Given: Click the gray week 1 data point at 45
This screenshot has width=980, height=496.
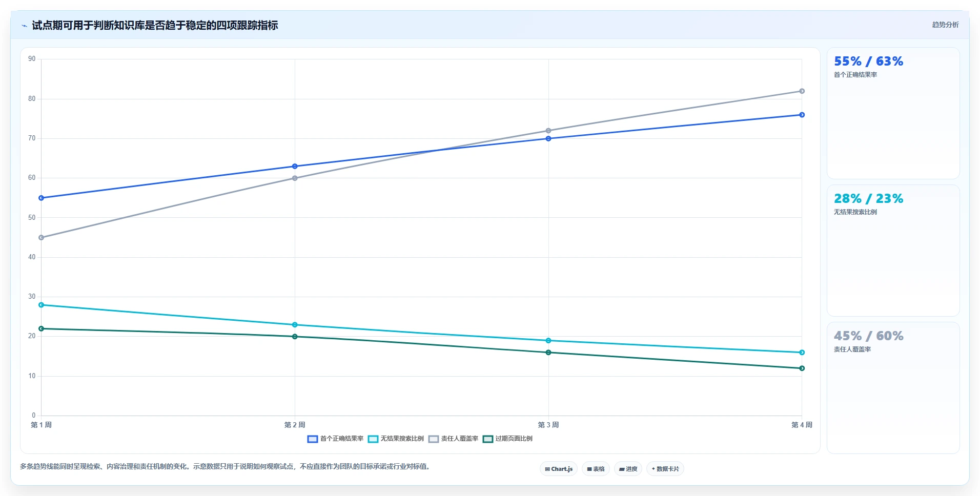Looking at the screenshot, I should (42, 238).
